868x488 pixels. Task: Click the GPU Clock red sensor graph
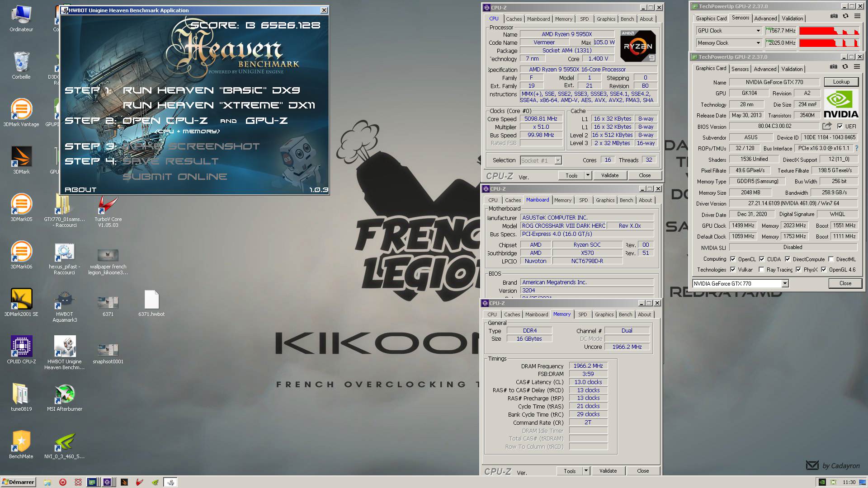click(x=829, y=31)
